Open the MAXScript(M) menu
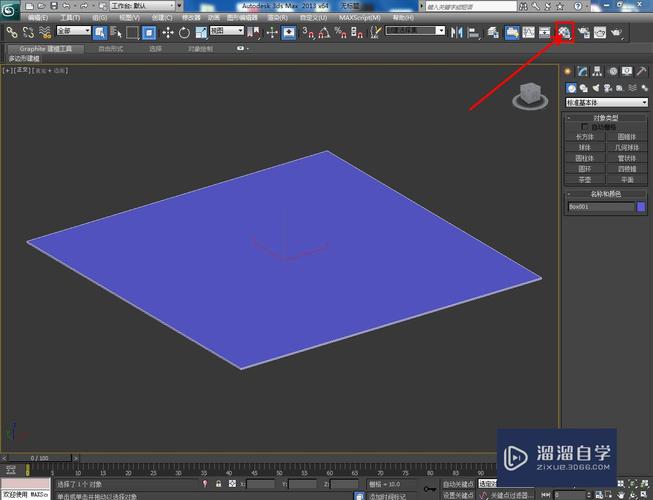 coord(360,18)
